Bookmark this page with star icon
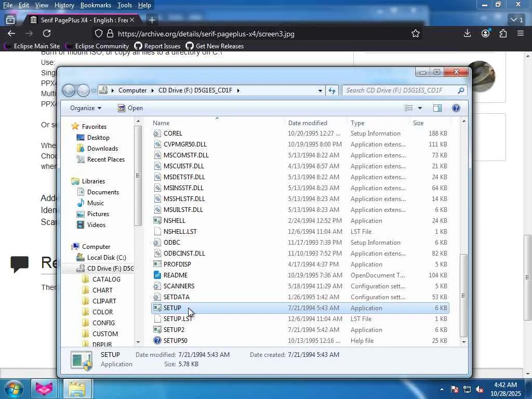532x399 pixels. tap(415, 34)
